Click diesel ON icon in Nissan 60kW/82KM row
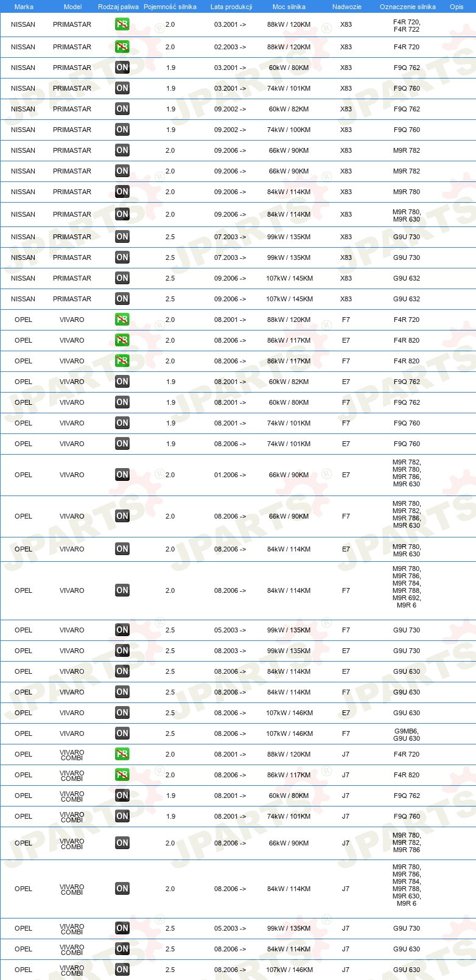This screenshot has height=980, width=476. 122,109
